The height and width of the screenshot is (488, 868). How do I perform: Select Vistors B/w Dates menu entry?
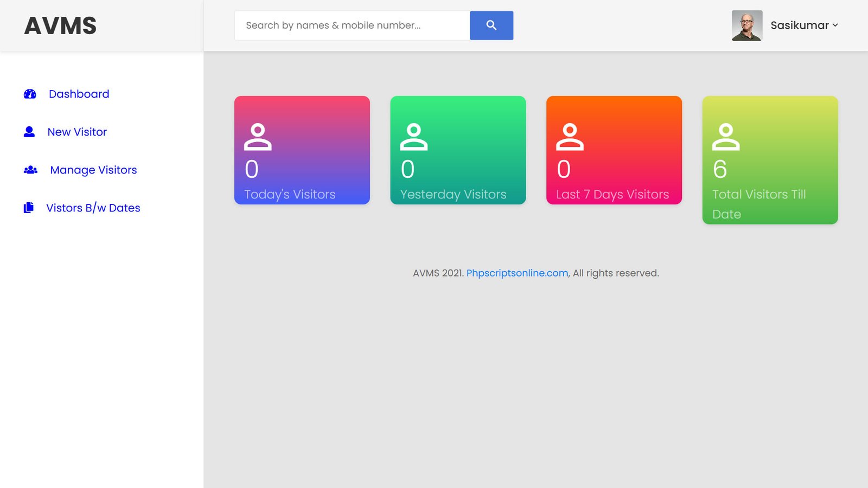click(x=93, y=208)
